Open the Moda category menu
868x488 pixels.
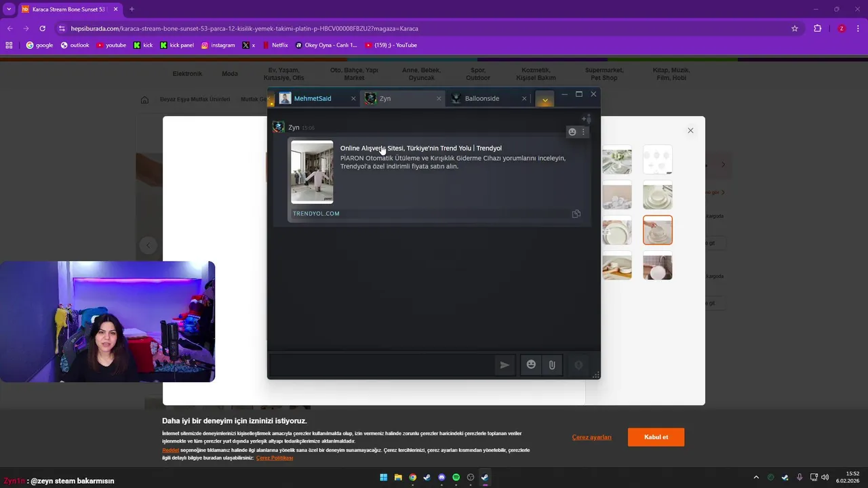[x=230, y=74]
